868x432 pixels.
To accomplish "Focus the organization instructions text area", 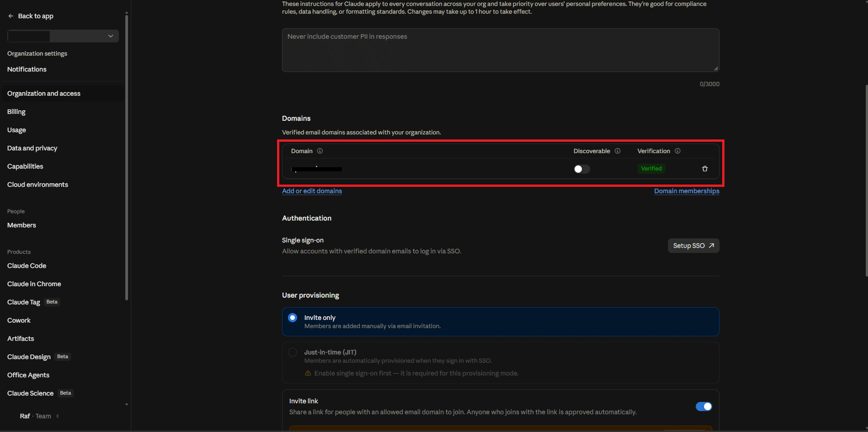I will pyautogui.click(x=500, y=50).
